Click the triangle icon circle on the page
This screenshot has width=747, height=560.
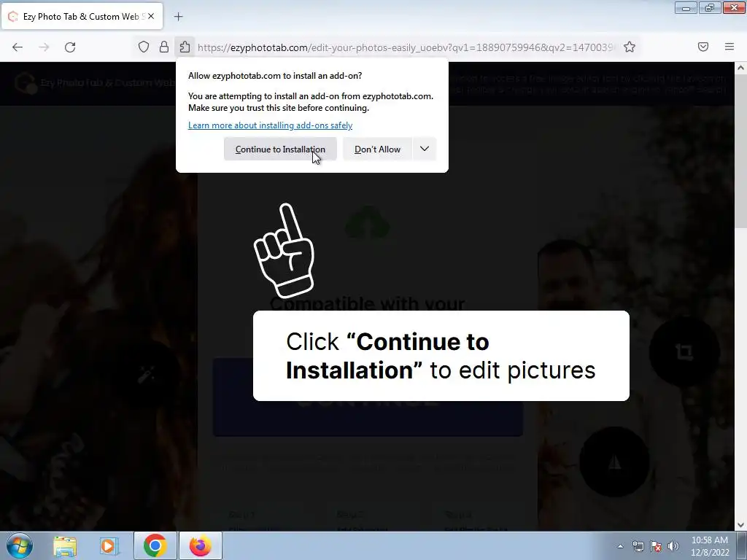coord(614,462)
